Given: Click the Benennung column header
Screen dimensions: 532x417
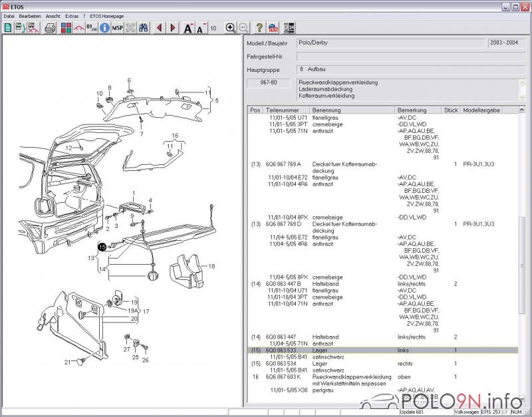Looking at the screenshot, I should coord(352,110).
